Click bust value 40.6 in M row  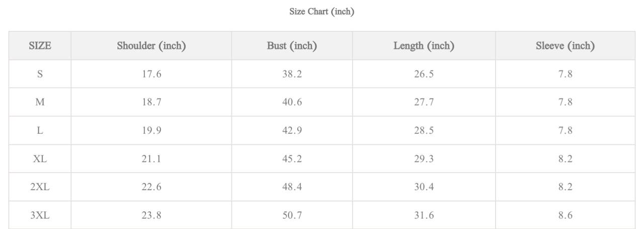coord(292,102)
